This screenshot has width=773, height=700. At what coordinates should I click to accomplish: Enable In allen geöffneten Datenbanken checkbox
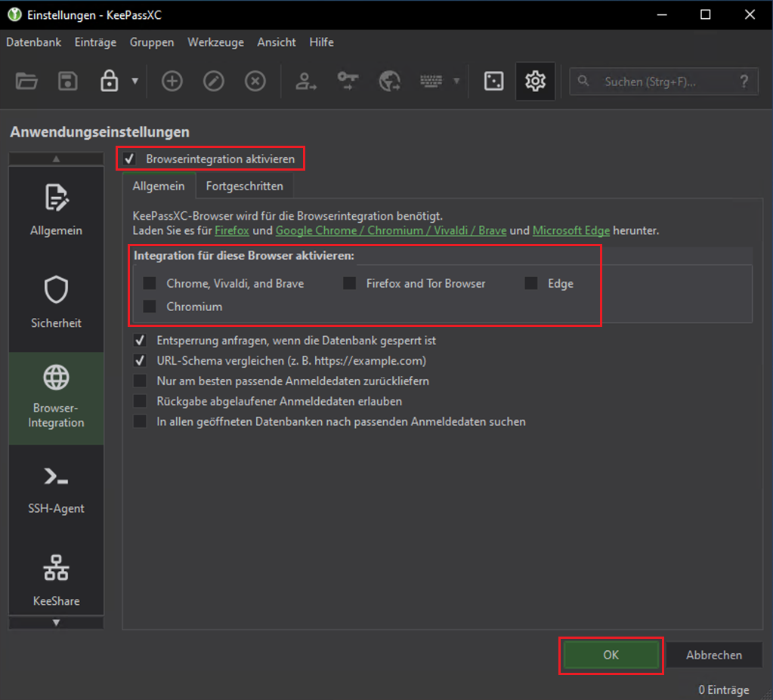pos(140,421)
